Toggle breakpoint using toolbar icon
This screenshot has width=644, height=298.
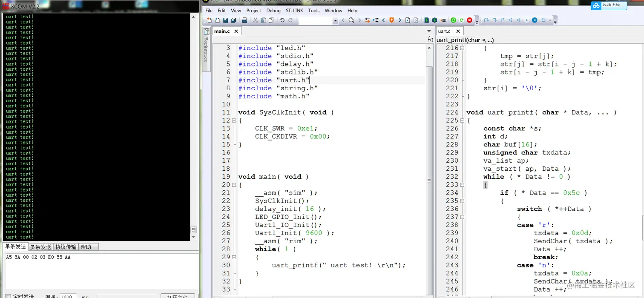point(443,20)
